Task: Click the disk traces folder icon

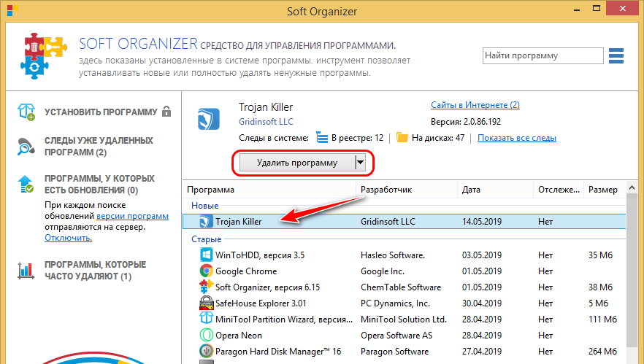Action: [x=402, y=138]
